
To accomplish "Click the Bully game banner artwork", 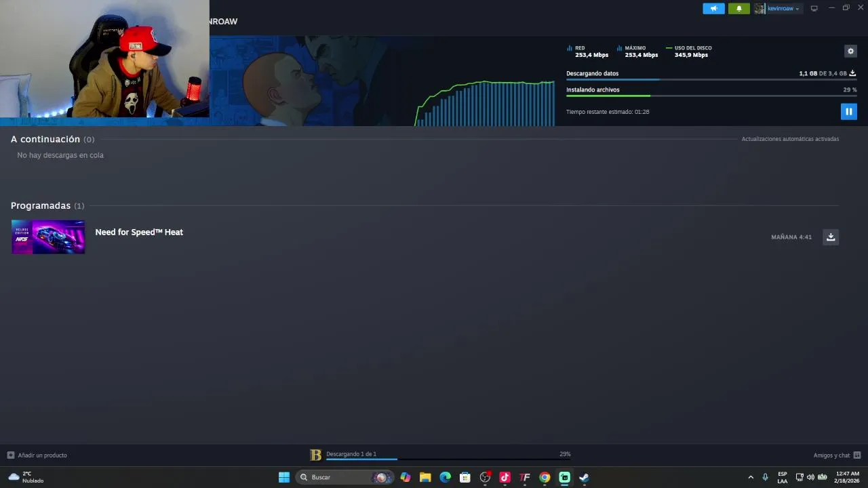I will click(312, 81).
